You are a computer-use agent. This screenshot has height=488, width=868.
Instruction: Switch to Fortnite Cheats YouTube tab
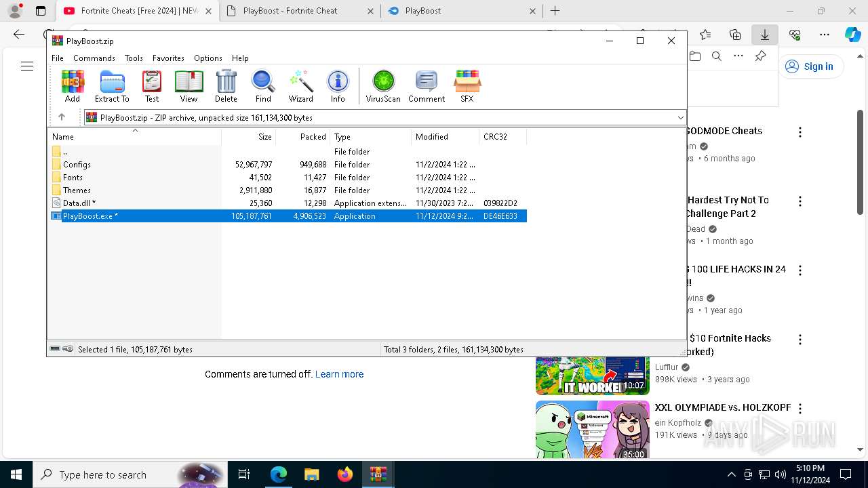137,11
